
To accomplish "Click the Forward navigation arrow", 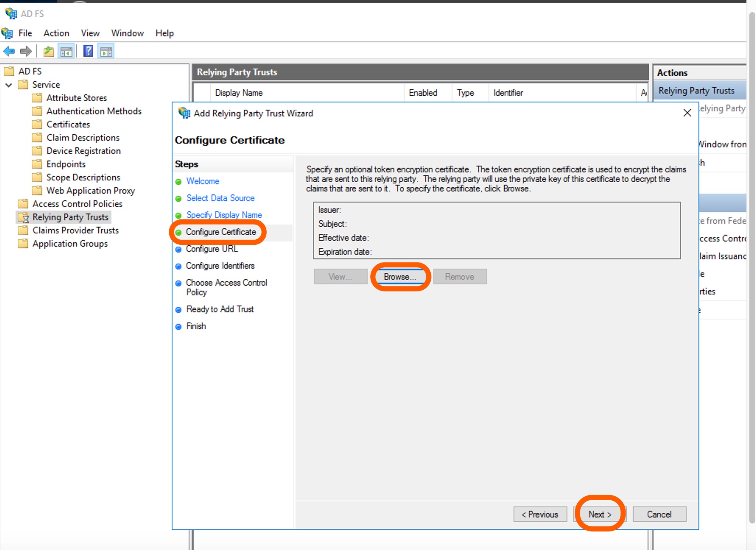I will [26, 51].
